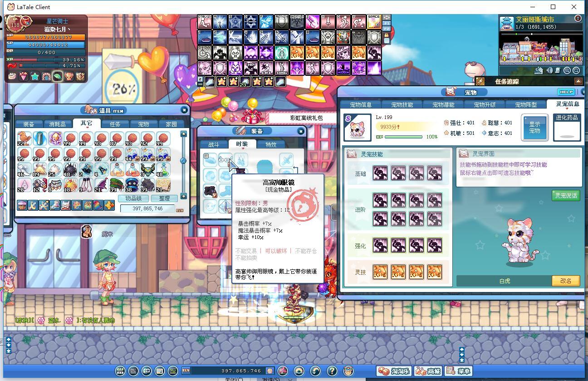588x381 pixels.
Task: Click the pink house icon in bottom bar
Action: pyautogui.click(x=283, y=371)
